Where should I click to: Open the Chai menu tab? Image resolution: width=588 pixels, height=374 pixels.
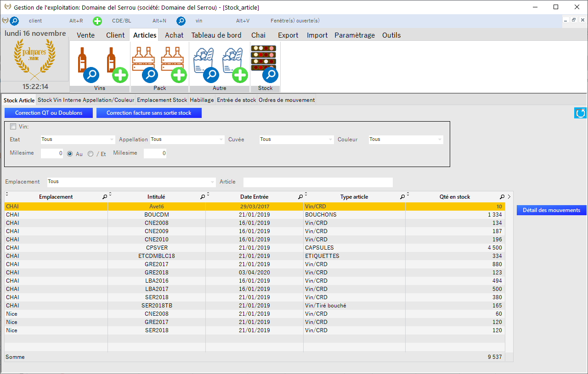point(258,35)
